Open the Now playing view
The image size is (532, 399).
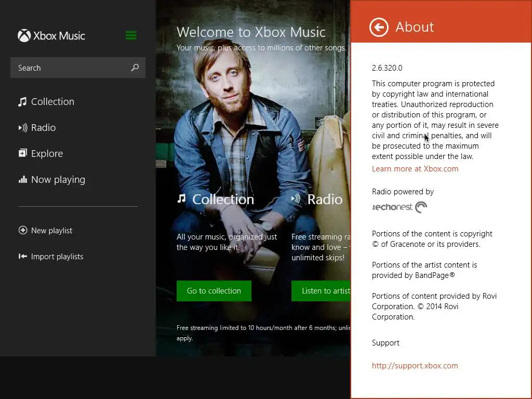[x=58, y=180]
